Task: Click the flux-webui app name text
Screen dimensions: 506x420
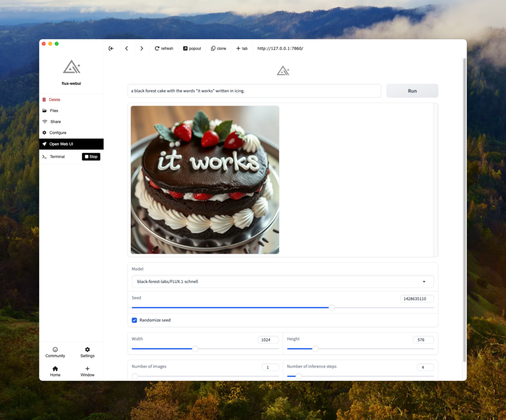Action: (71, 84)
